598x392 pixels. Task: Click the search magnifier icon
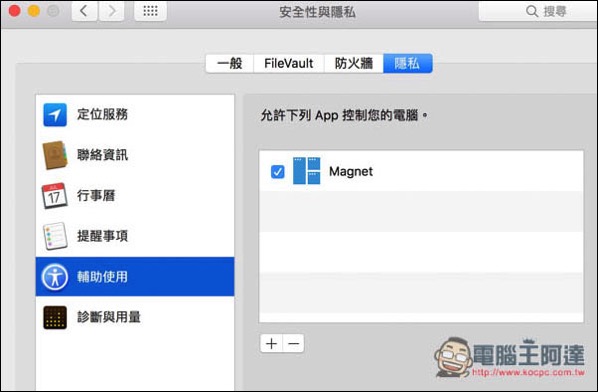[x=532, y=11]
